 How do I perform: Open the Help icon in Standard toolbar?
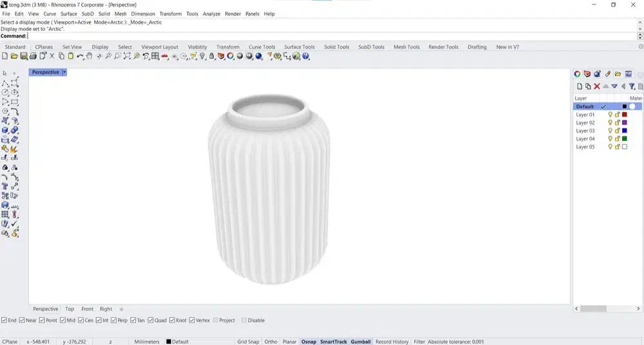pos(306,57)
